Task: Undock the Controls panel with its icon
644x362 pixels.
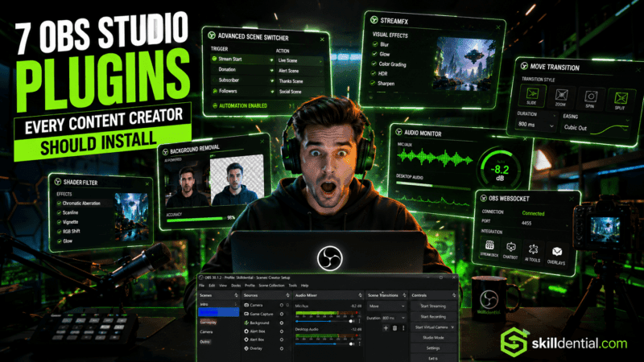Action: (x=454, y=295)
